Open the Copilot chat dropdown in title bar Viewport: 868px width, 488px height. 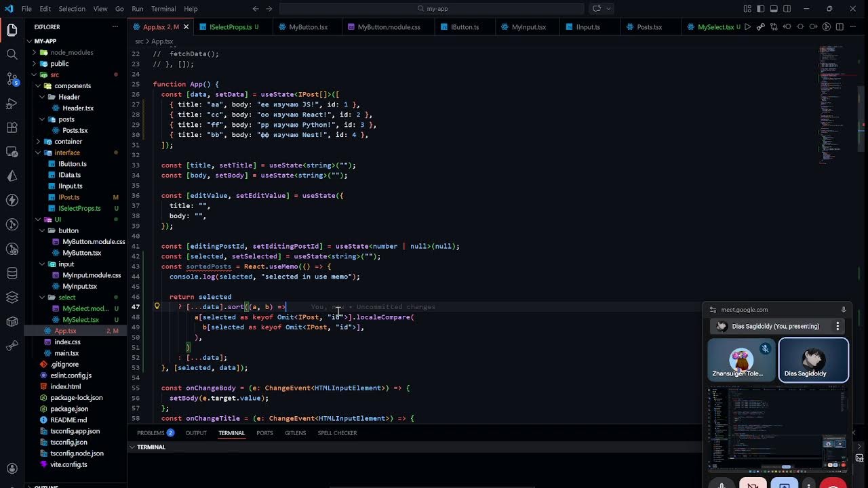pyautogui.click(x=608, y=9)
